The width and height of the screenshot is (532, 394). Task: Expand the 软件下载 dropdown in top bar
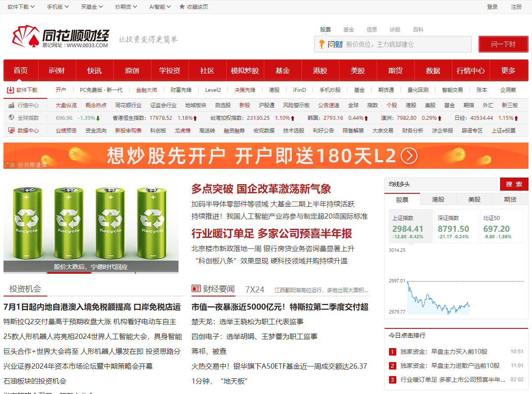point(21,7)
